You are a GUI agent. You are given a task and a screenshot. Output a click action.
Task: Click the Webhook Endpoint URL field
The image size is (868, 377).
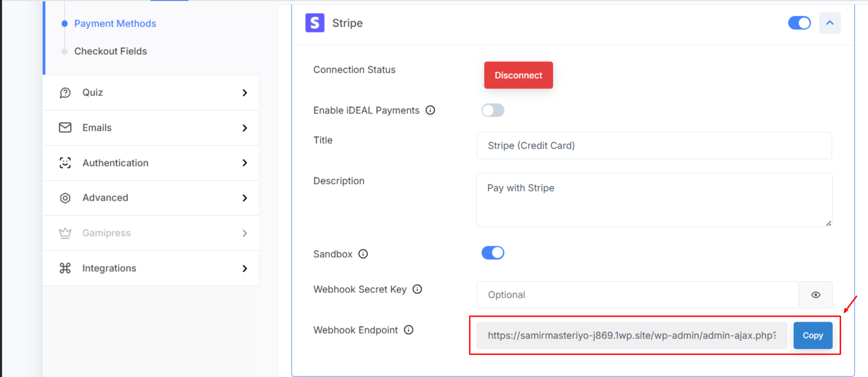[x=632, y=335]
